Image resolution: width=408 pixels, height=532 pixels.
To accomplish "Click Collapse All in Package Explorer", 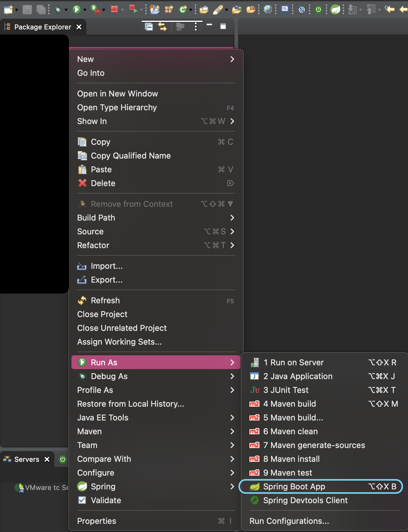I will point(149,27).
